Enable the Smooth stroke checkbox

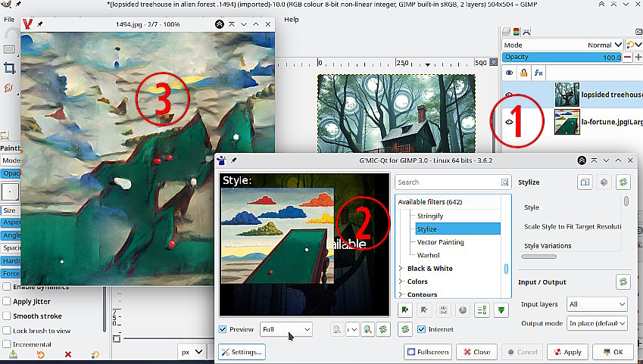click(x=7, y=316)
